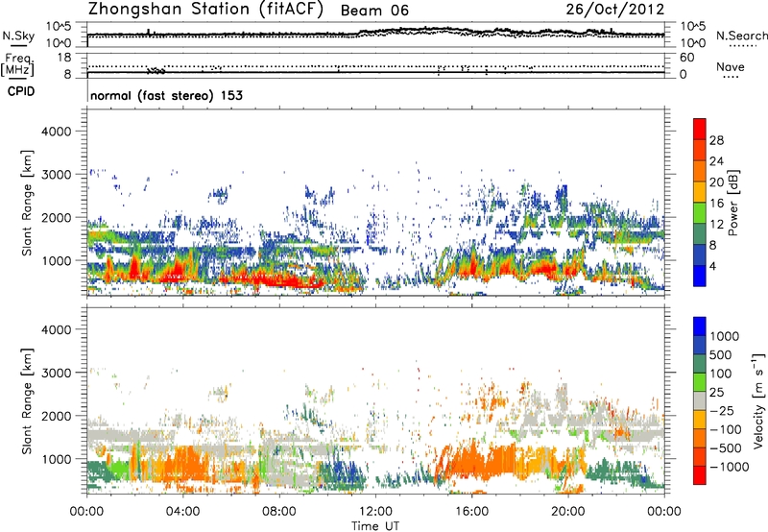768x532 pixels.
Task: Click the 'Nave' legend label
Action: (731, 67)
